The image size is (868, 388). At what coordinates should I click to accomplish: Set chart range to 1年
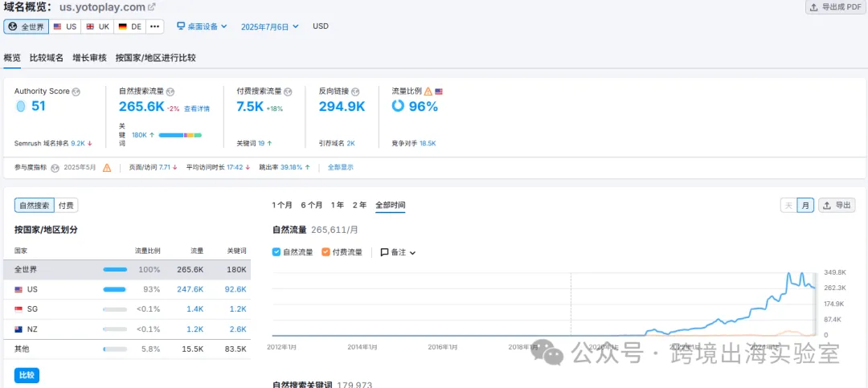click(x=337, y=205)
